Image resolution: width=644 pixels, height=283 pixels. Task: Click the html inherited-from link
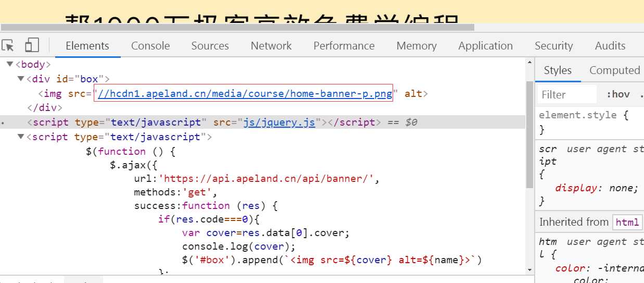[x=627, y=222]
